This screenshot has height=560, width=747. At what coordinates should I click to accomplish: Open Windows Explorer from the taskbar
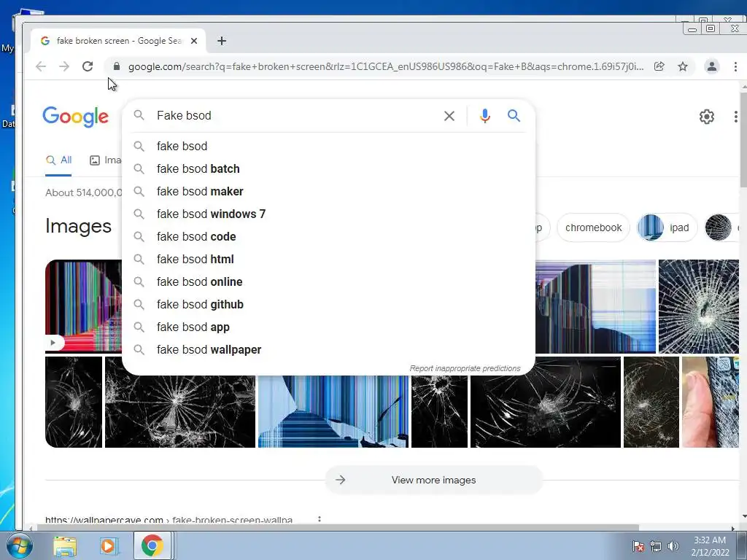coord(65,546)
